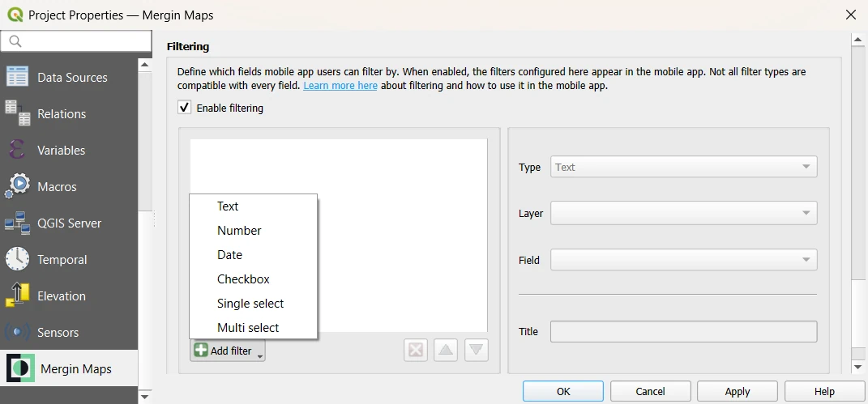The height and width of the screenshot is (404, 868).
Task: Choose Single select from the filter menu
Action: (x=253, y=304)
